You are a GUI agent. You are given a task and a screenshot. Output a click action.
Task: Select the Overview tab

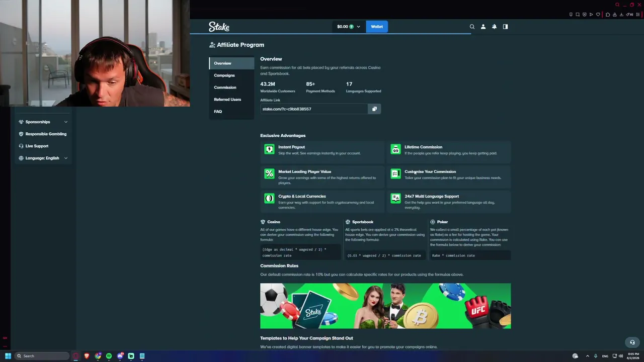tap(231, 63)
